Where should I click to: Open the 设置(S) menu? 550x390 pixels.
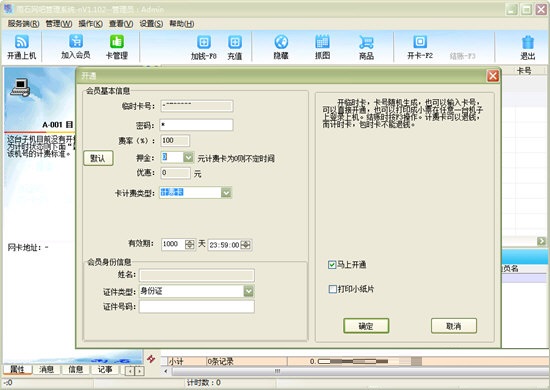(151, 24)
